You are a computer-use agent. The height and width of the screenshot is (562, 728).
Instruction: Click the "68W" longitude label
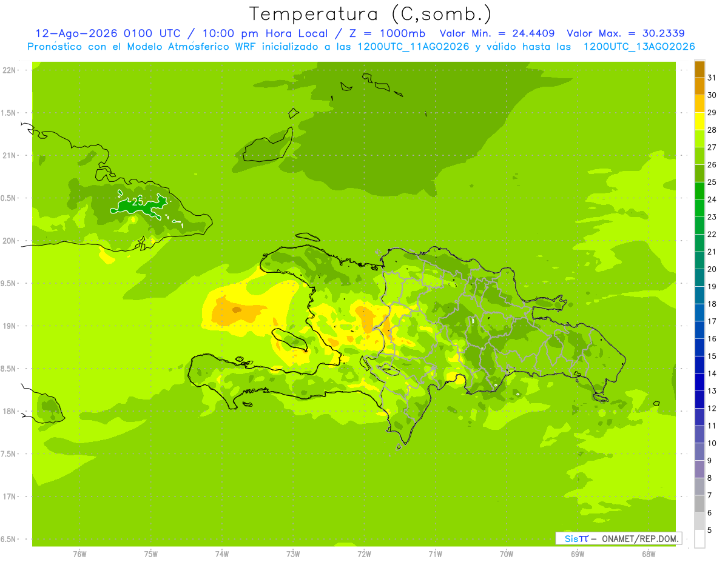649,554
